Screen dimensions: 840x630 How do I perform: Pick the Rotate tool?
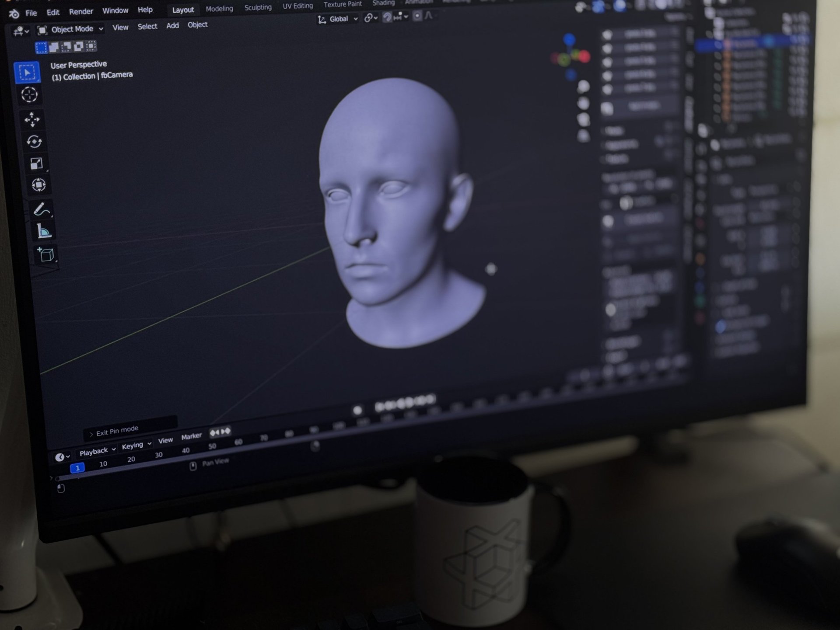coord(34,141)
